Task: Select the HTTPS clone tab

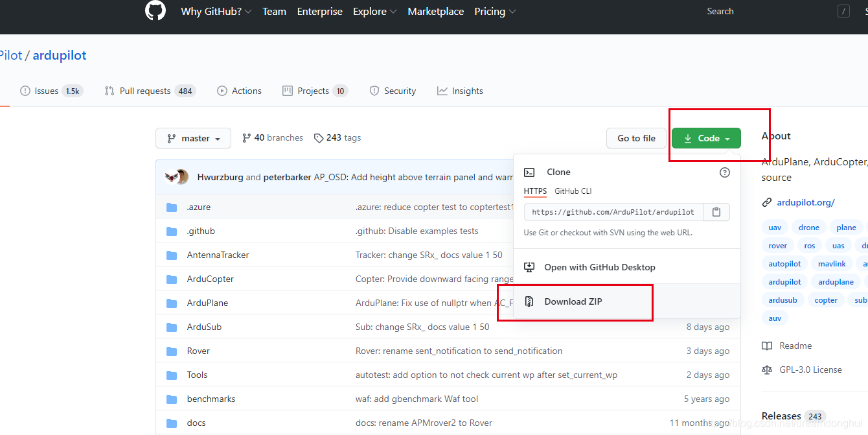Action: tap(535, 191)
